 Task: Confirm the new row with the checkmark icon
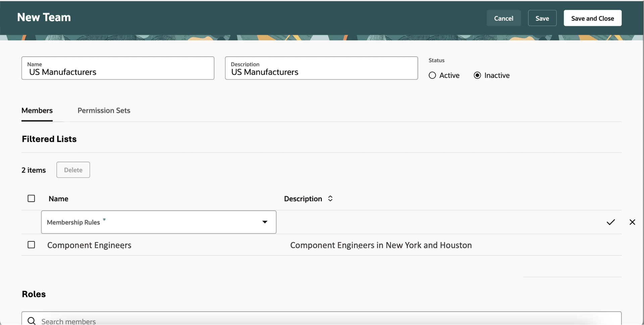pyautogui.click(x=610, y=222)
